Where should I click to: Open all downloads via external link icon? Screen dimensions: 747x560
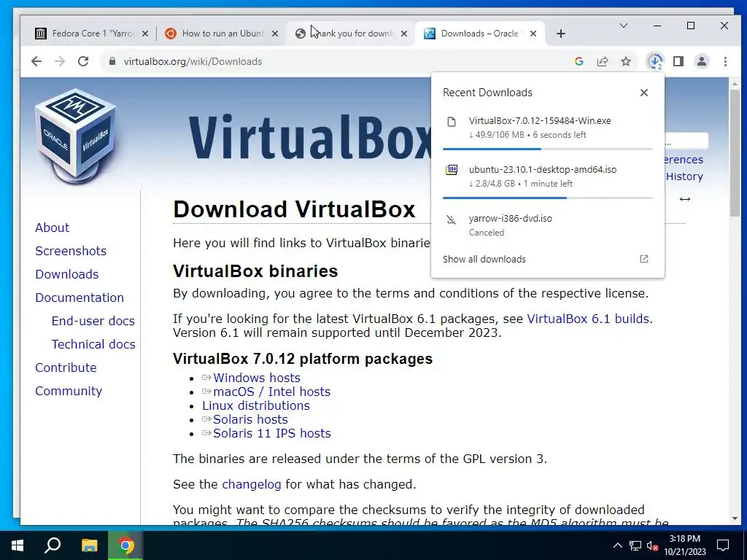[644, 259]
